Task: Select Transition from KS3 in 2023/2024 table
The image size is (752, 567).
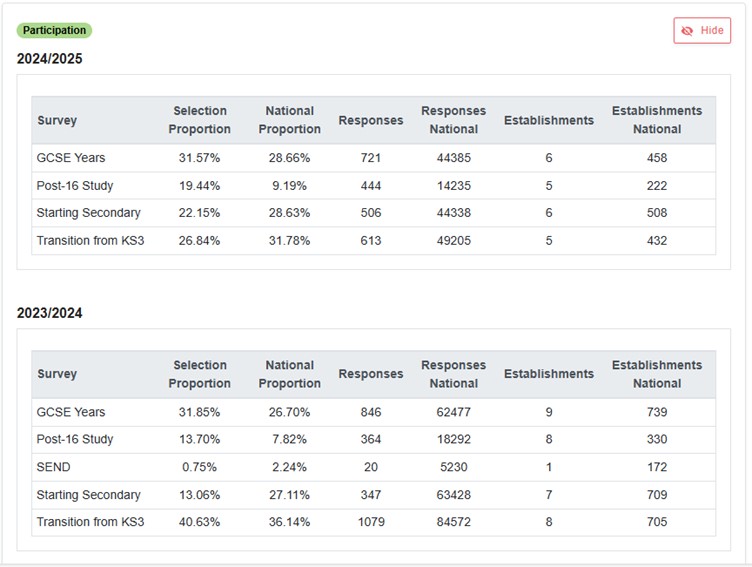Action: (91, 522)
